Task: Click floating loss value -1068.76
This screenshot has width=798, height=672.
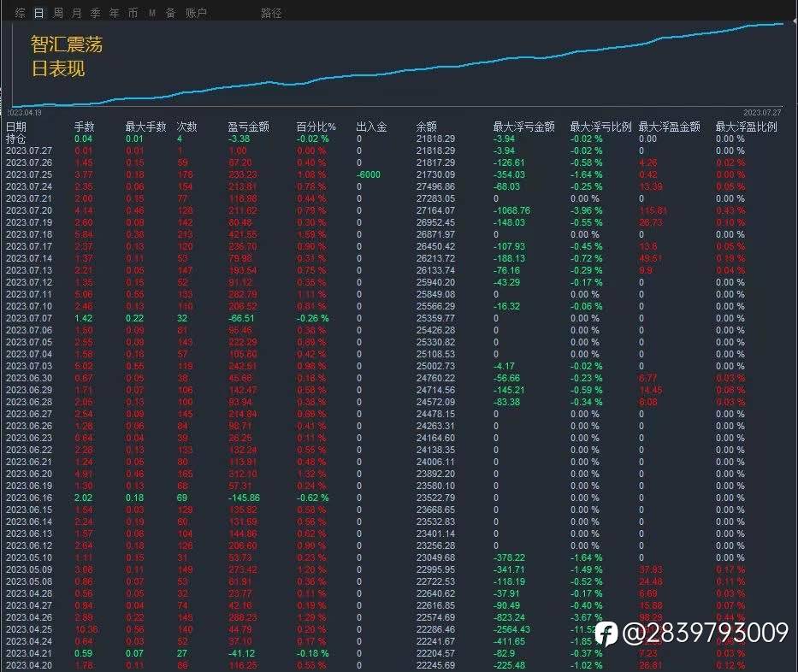Action: [x=512, y=210]
